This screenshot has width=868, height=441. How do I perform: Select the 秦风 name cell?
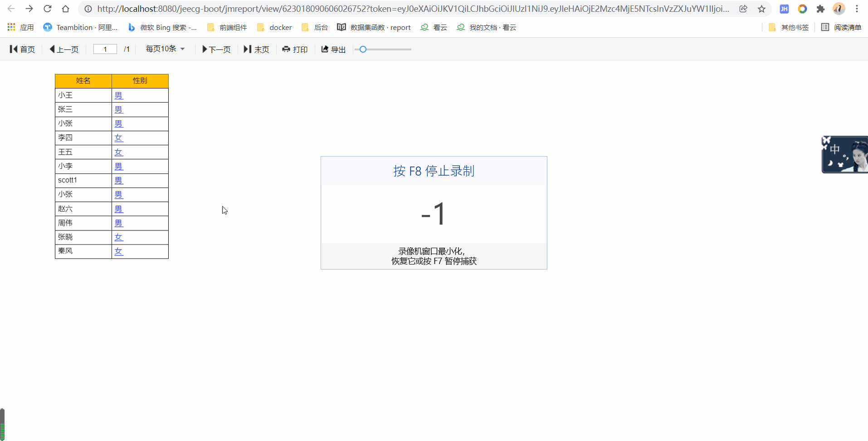pos(83,251)
